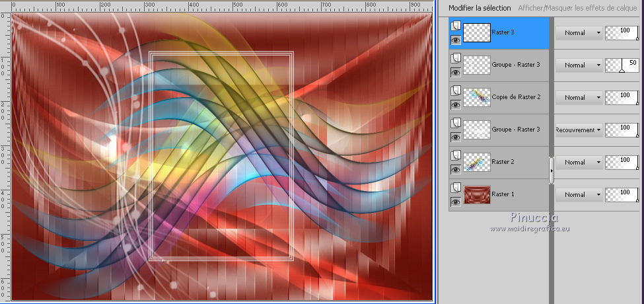This screenshot has height=304, width=644.
Task: Click the opacity slider showing 50
Action: tap(622, 65)
